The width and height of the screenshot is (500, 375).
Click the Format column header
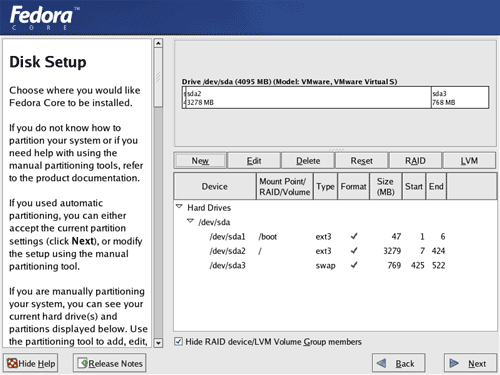pos(354,186)
